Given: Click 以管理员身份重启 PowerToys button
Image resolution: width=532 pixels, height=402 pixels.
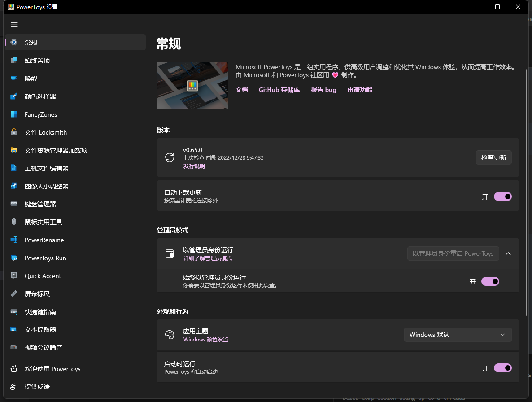Looking at the screenshot, I should click(453, 254).
